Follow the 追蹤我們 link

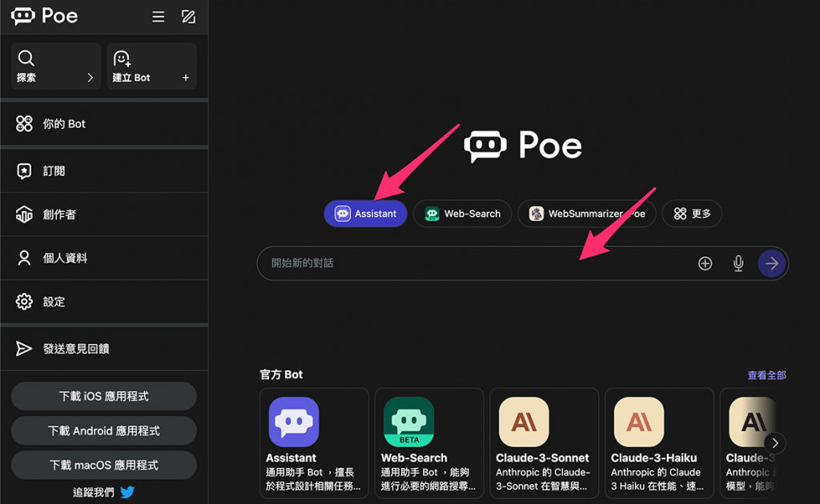(93, 492)
